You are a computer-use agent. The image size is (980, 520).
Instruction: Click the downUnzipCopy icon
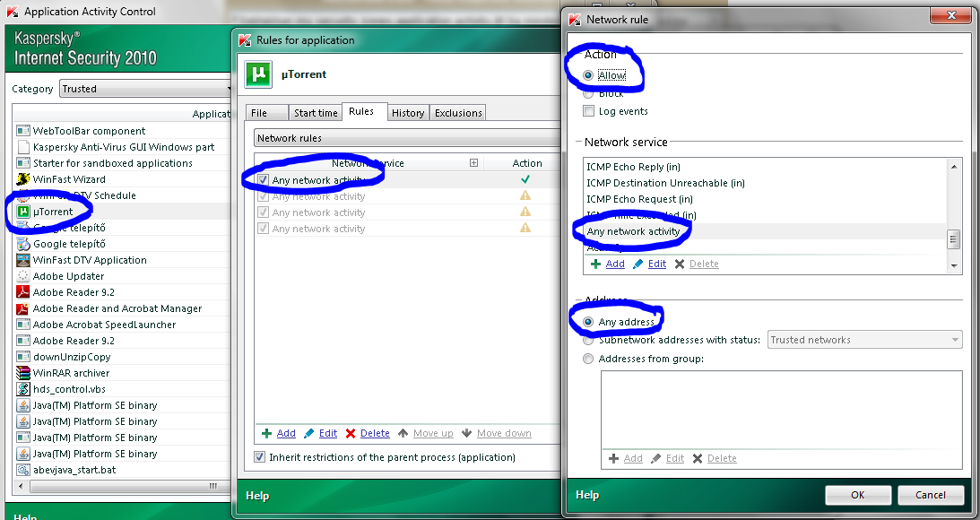(x=23, y=357)
